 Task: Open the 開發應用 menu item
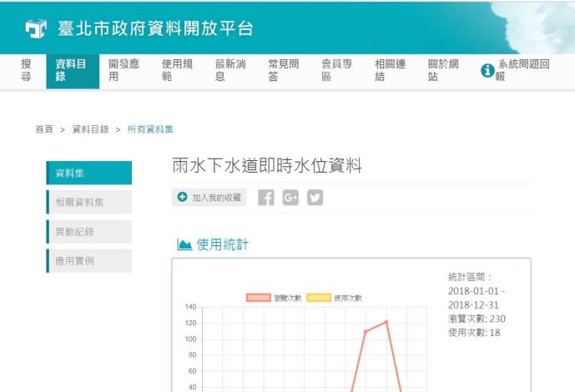[124, 70]
